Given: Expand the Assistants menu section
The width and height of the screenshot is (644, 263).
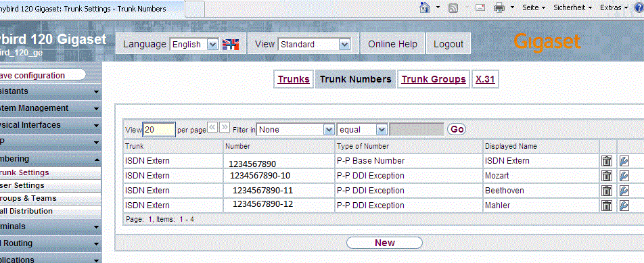Looking at the screenshot, I should coord(51,91).
